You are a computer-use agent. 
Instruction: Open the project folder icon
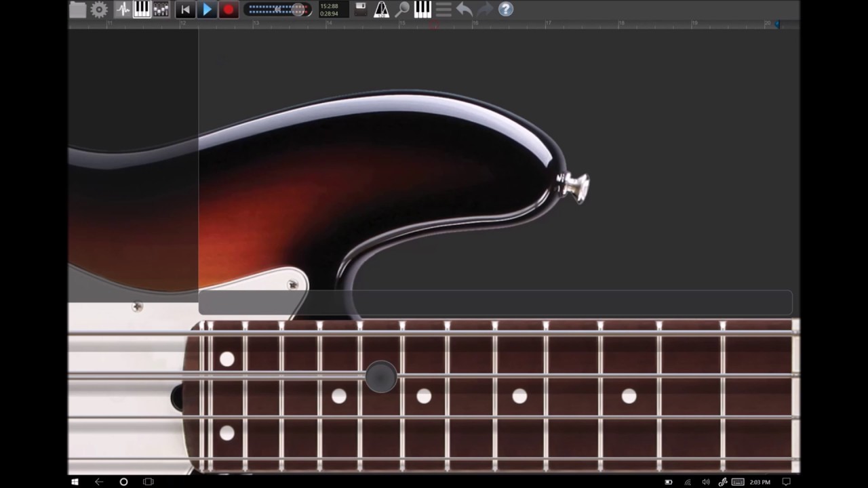click(x=78, y=9)
